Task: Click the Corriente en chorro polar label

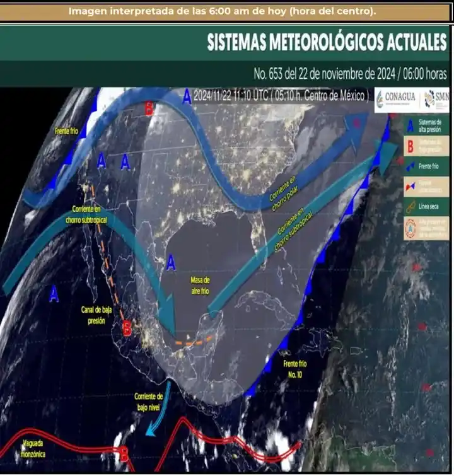Action: click(x=283, y=193)
